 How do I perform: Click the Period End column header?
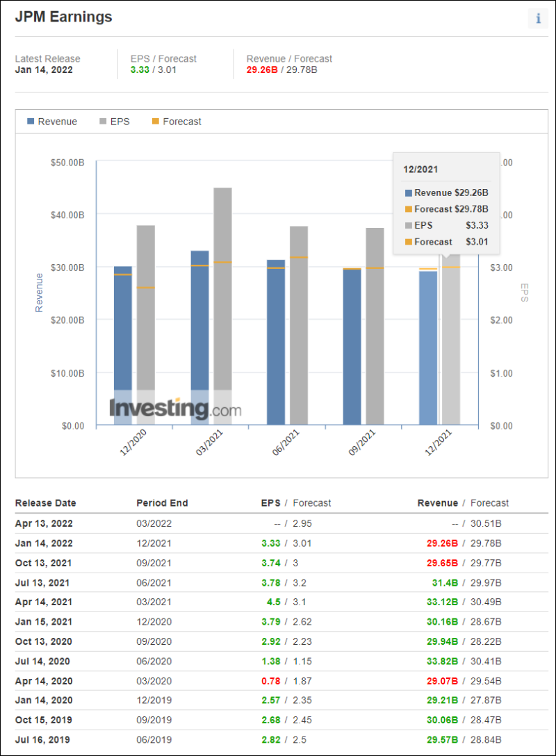click(162, 503)
